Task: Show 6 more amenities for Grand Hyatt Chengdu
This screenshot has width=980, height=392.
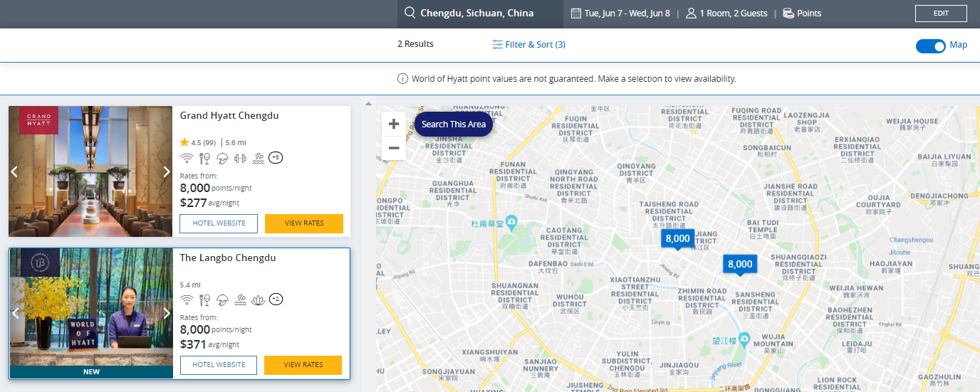Action: (x=276, y=157)
